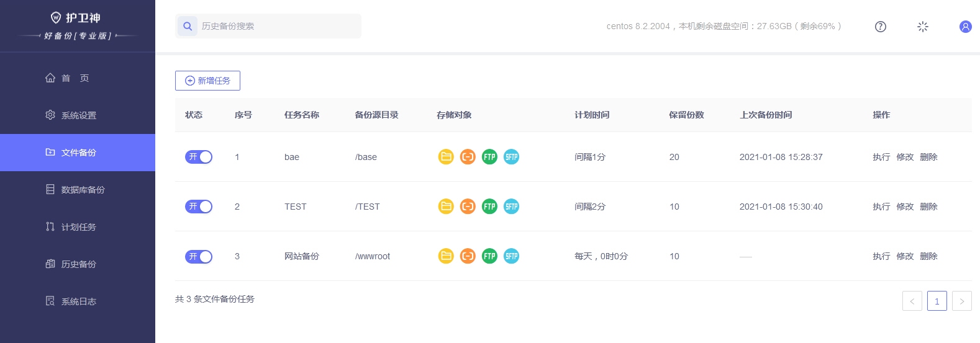Open 历史备份 in sidebar
This screenshot has width=980, height=343.
point(78,264)
